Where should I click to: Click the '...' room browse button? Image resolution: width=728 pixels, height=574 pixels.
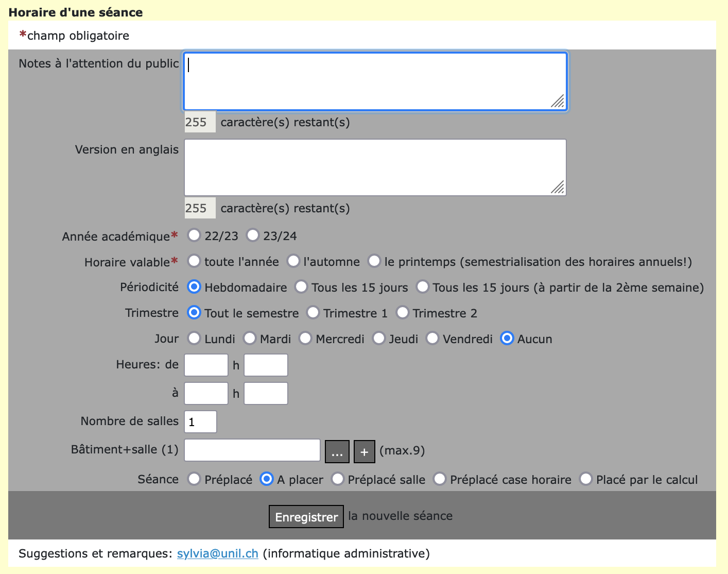coord(337,452)
